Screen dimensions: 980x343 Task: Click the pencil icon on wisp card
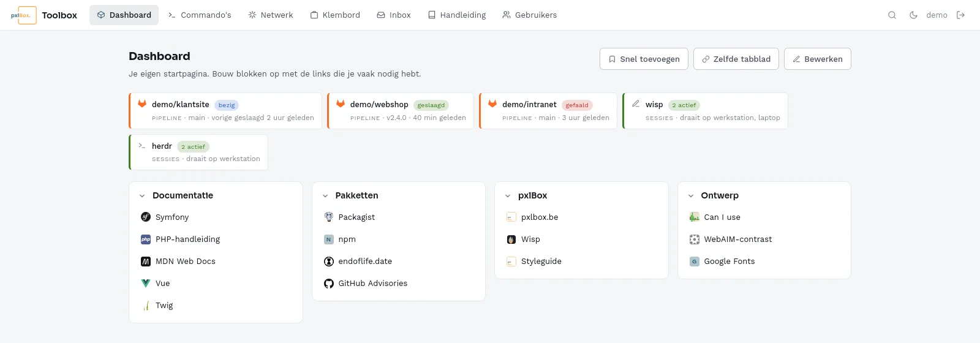click(x=636, y=104)
